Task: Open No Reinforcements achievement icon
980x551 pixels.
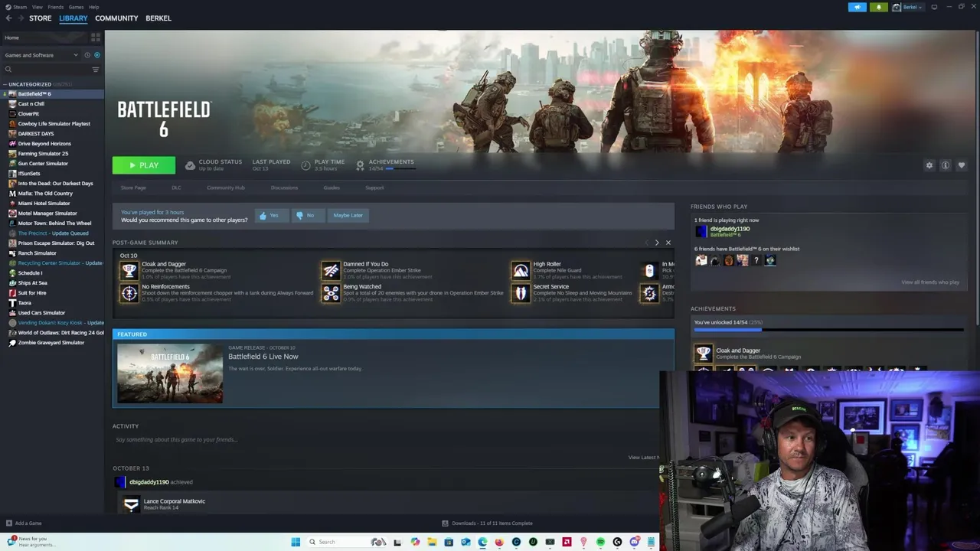Action: click(x=129, y=293)
